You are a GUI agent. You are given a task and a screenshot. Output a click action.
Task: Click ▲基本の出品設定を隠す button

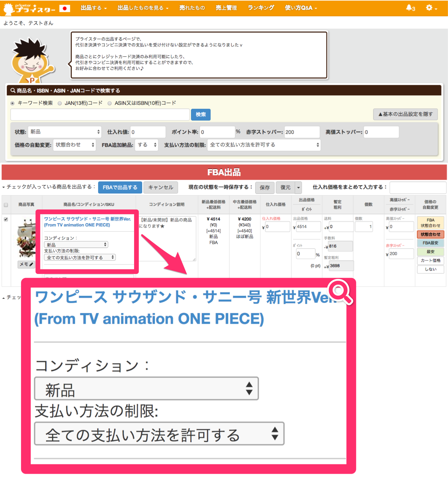point(405,114)
